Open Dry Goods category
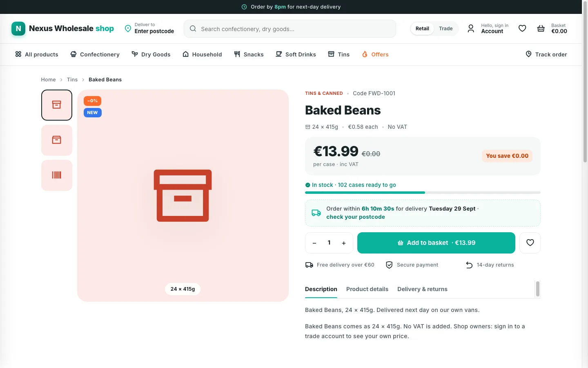The image size is (588, 368). 151,54
